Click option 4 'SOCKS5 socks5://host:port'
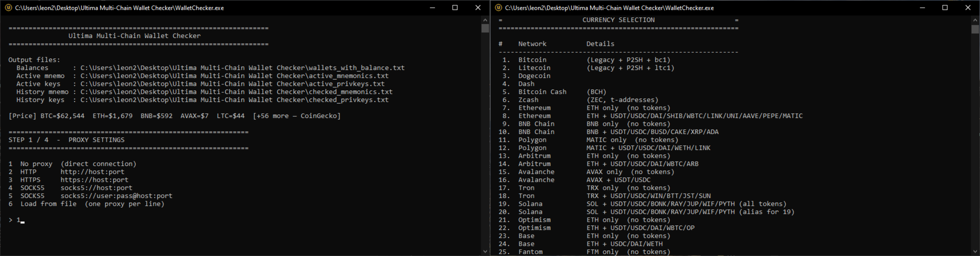980x256 pixels. (70, 188)
